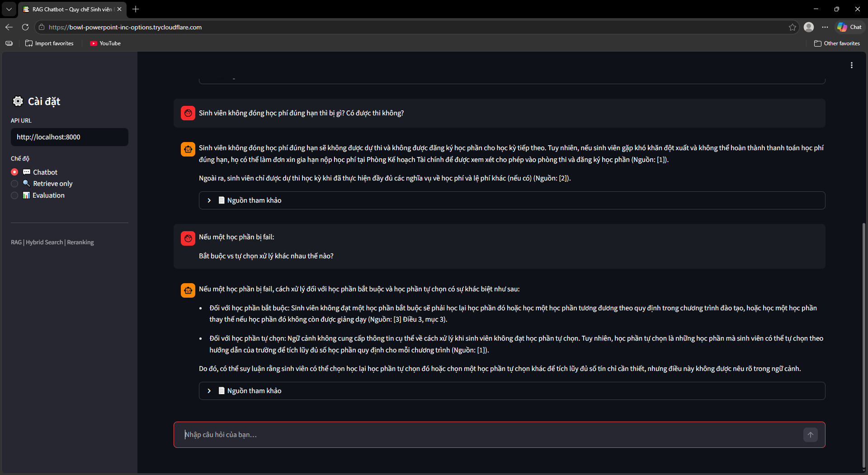
Task: Open a new browser tab
Action: pos(136,9)
